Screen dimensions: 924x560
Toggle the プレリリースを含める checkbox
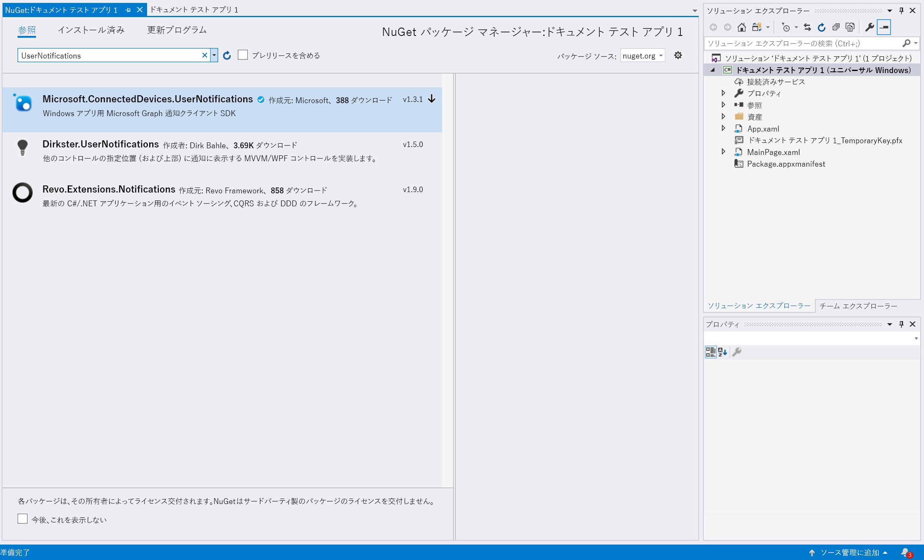coord(244,55)
